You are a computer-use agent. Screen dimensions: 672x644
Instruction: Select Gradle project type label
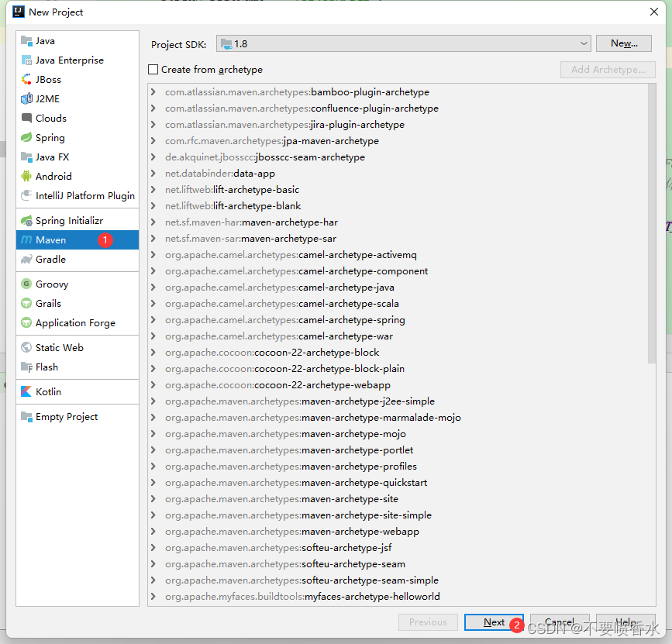coord(50,260)
